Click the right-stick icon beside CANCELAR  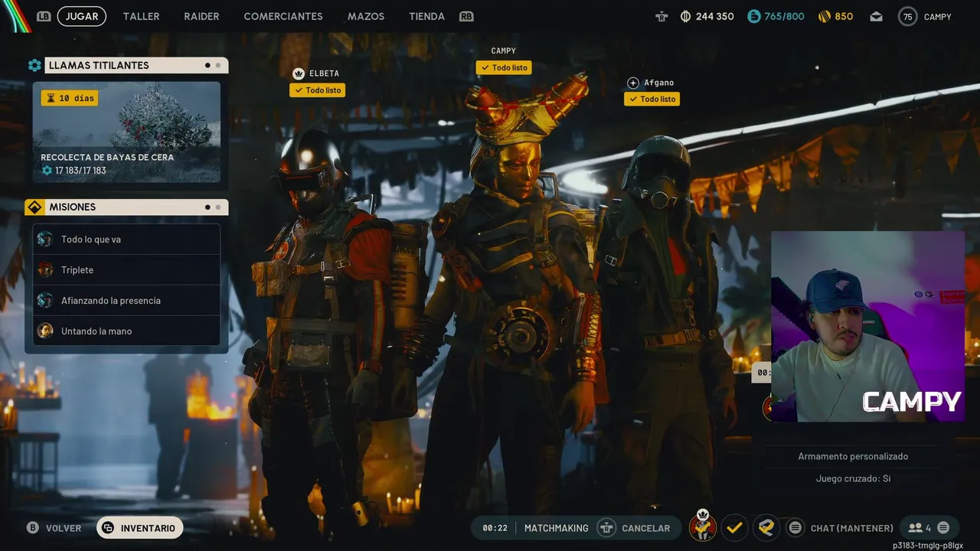[x=606, y=528]
